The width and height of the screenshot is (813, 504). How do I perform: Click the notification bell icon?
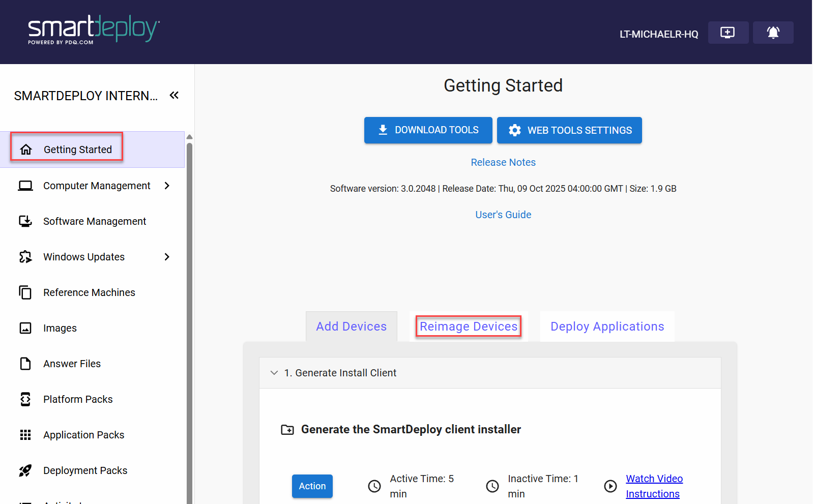[x=773, y=33]
